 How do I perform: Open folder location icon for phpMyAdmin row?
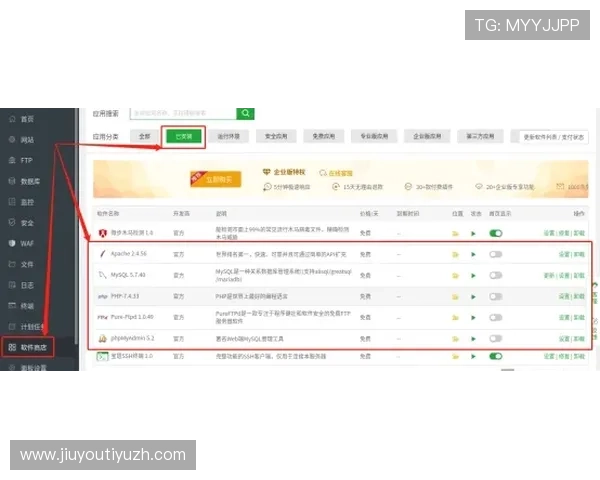pyautogui.click(x=455, y=339)
